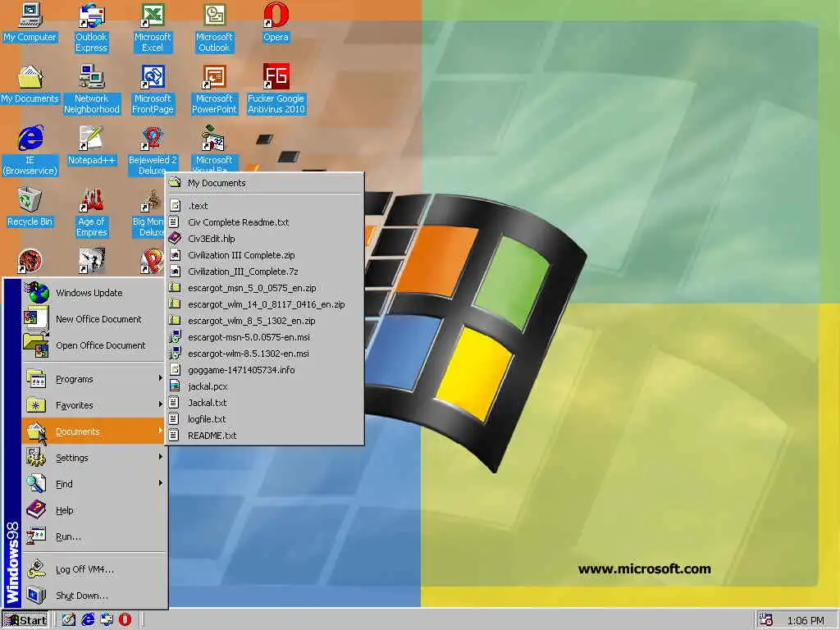Open escargot_msn_5_0_0575_en.zip
Viewport: 840px width, 630px height.
tap(265, 288)
